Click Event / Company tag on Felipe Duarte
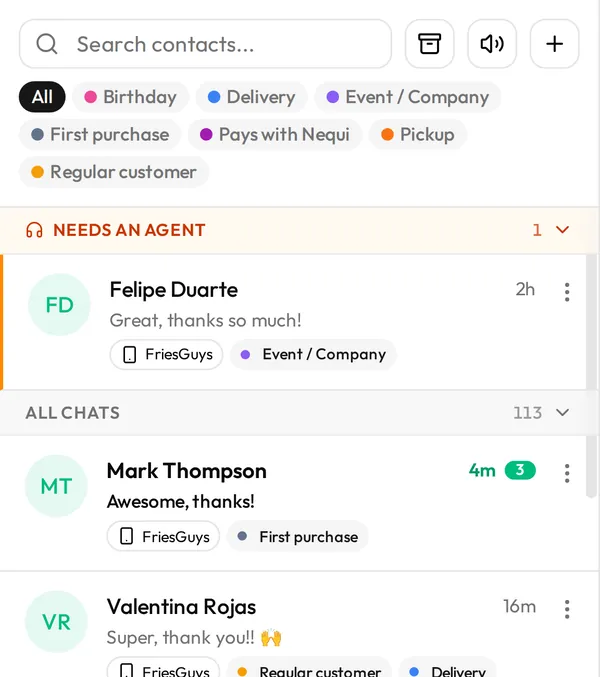Viewport: 600px width, 677px height. tap(313, 354)
